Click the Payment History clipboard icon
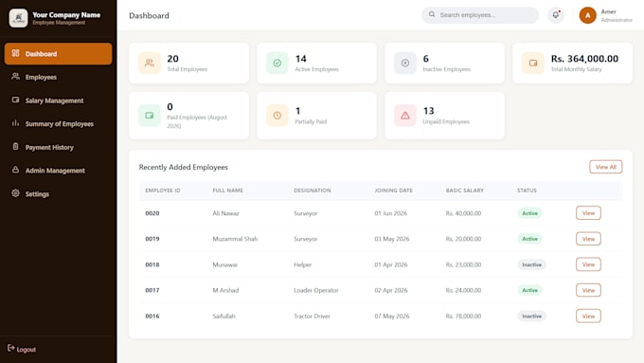Screen dimensions: 644x363 15,146
